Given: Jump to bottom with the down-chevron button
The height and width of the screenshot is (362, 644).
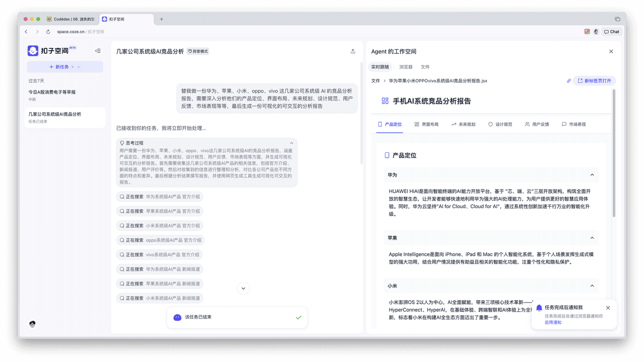Looking at the screenshot, I should 244,288.
